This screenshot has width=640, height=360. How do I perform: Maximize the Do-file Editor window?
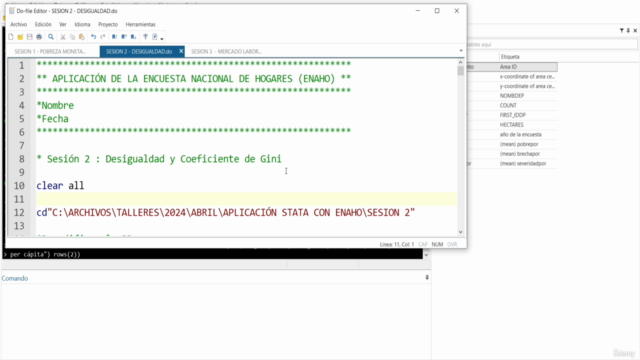point(437,11)
